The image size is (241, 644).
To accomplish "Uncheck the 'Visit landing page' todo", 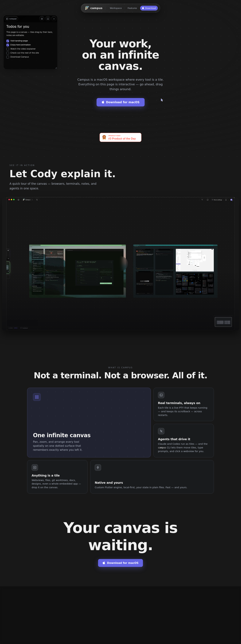I will pos(8,41).
